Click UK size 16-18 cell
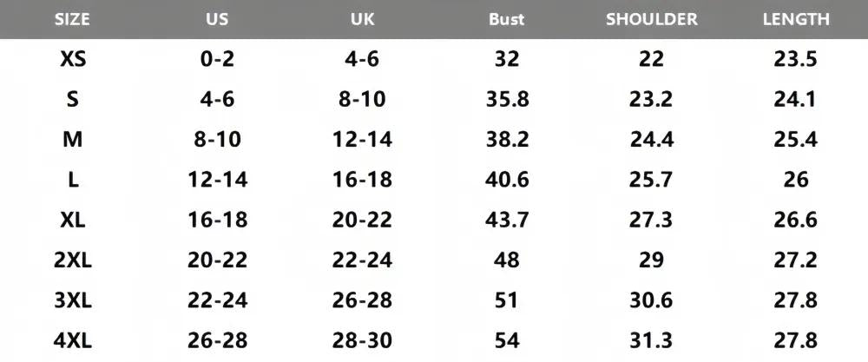 (x=362, y=180)
